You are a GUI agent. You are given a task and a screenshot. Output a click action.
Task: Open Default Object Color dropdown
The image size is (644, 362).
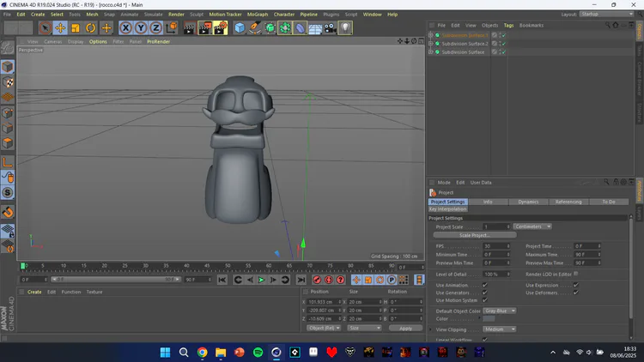pos(500,311)
